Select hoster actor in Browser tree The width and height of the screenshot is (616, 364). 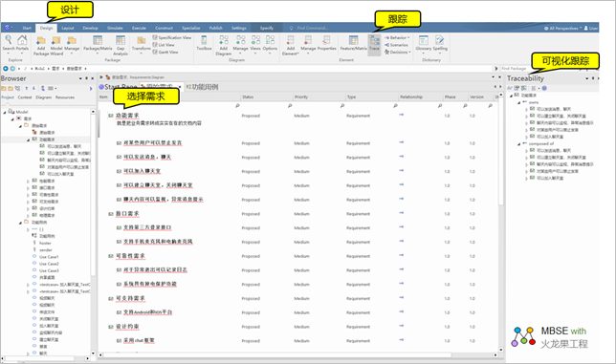[x=45, y=244]
